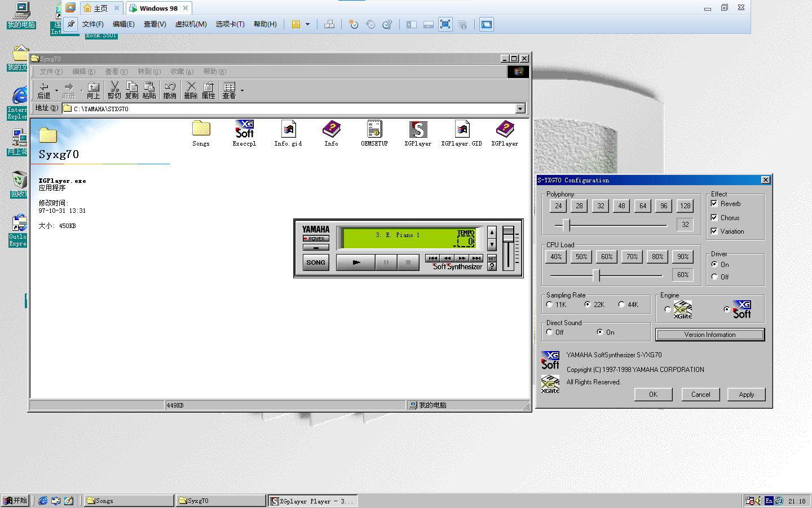Viewport: 812px width, 508px height.
Task: Open the VMware pause button dropdown arrow
Action: [307, 24]
